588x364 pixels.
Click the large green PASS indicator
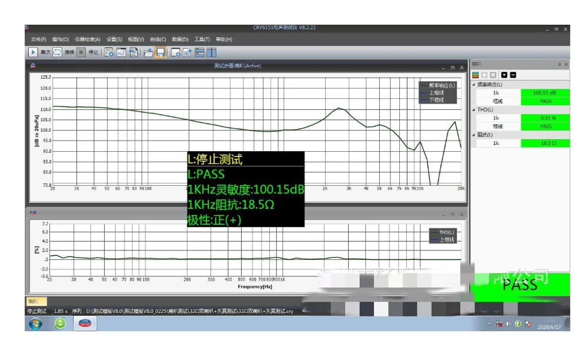coord(522,287)
